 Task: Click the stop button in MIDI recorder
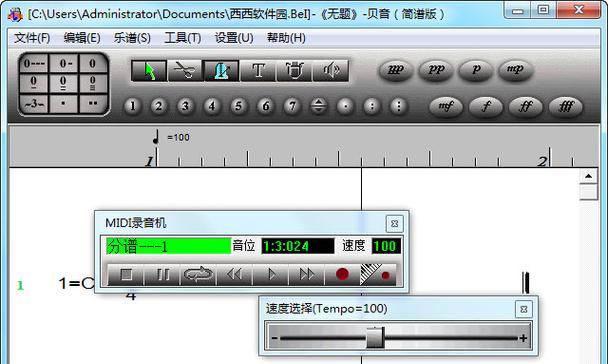[x=126, y=274]
